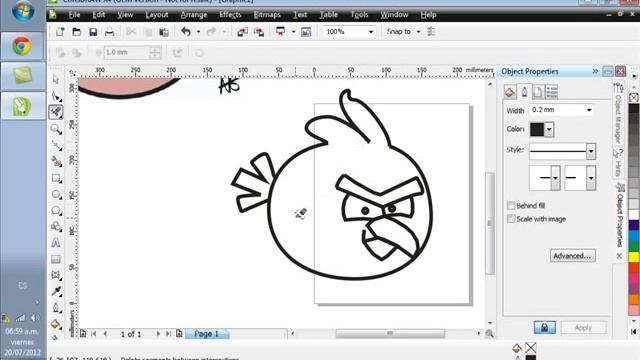Screen dimensions: 640x360
Task: Click the Paste clipboard icon
Action: 164,31
